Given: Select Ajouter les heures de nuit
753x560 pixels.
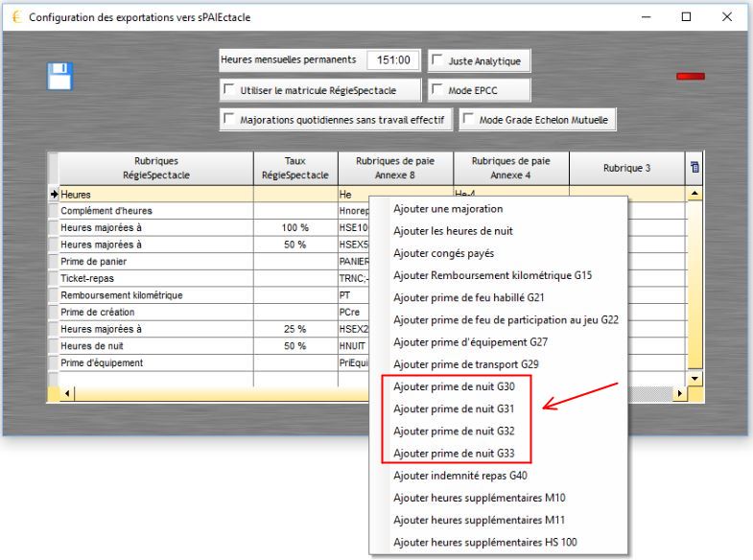Looking at the screenshot, I should click(453, 231).
